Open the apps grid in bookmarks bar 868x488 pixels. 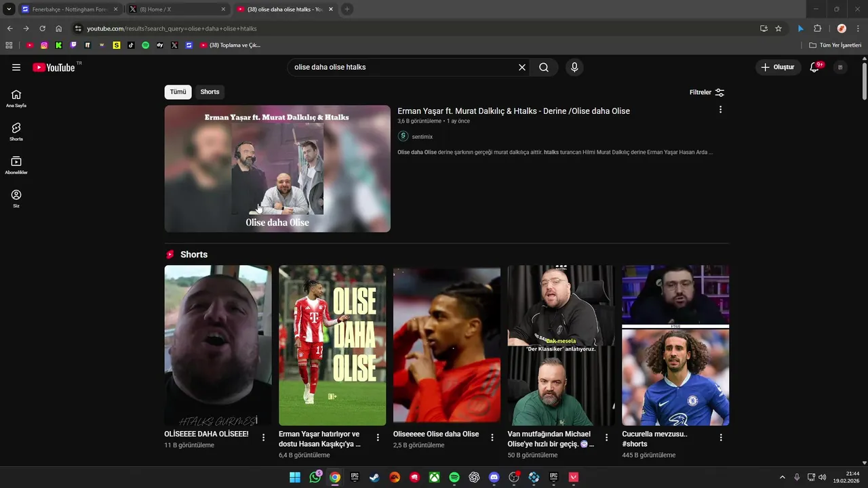[9, 45]
